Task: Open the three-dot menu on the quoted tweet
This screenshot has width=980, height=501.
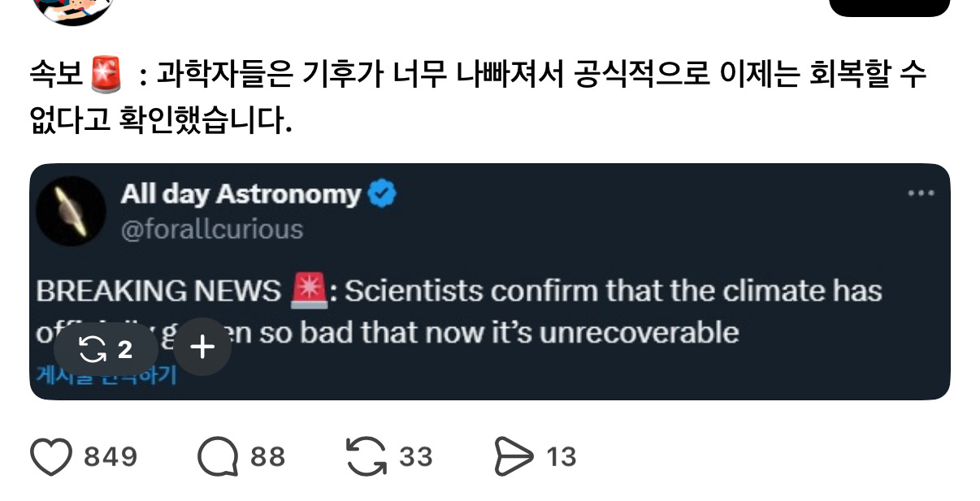Action: coord(921,194)
